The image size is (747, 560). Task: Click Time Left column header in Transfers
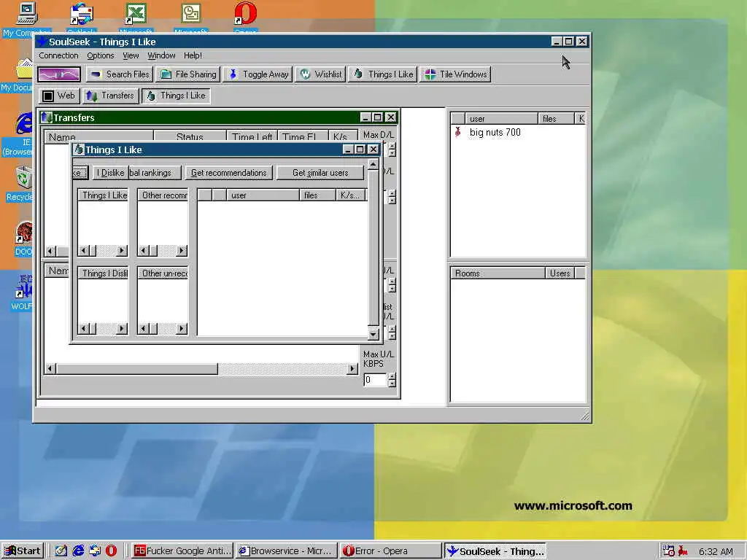(x=252, y=137)
